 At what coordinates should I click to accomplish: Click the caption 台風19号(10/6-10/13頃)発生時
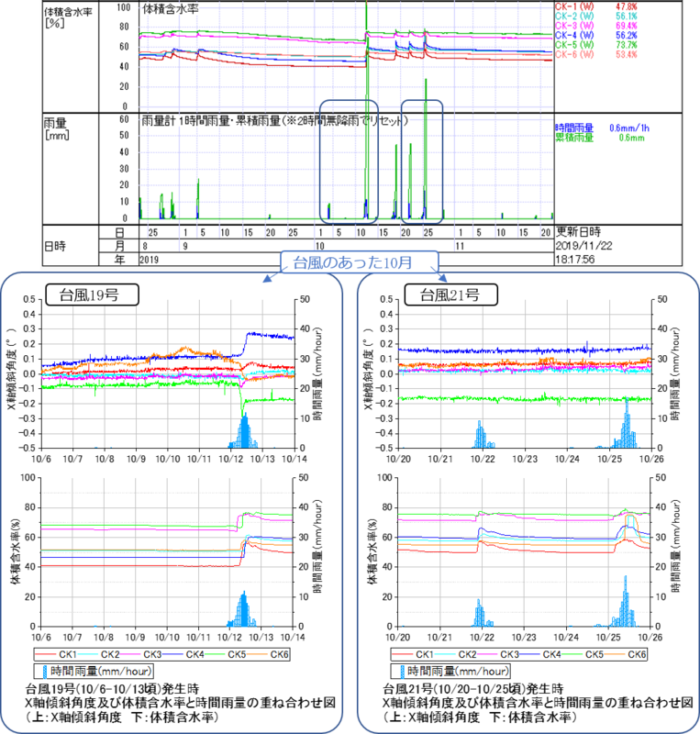tap(112, 689)
